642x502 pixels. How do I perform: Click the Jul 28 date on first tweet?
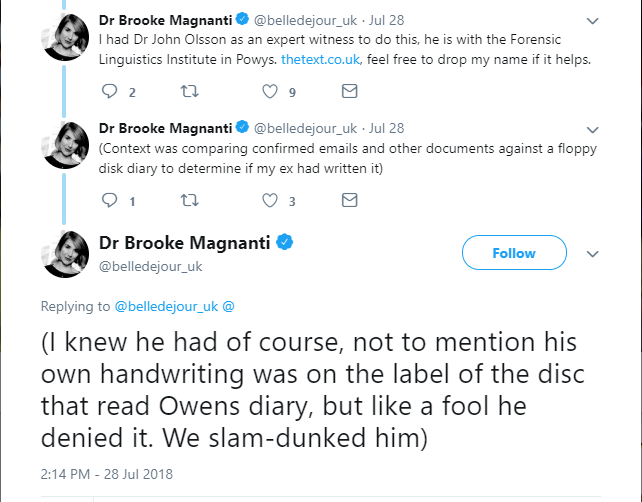tap(387, 20)
